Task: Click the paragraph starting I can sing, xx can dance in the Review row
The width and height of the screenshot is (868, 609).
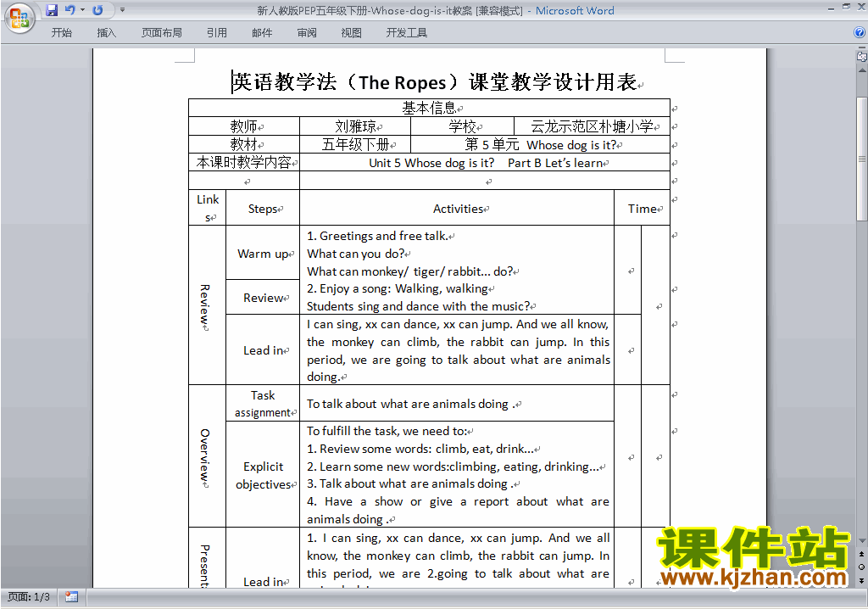Action: pos(458,350)
